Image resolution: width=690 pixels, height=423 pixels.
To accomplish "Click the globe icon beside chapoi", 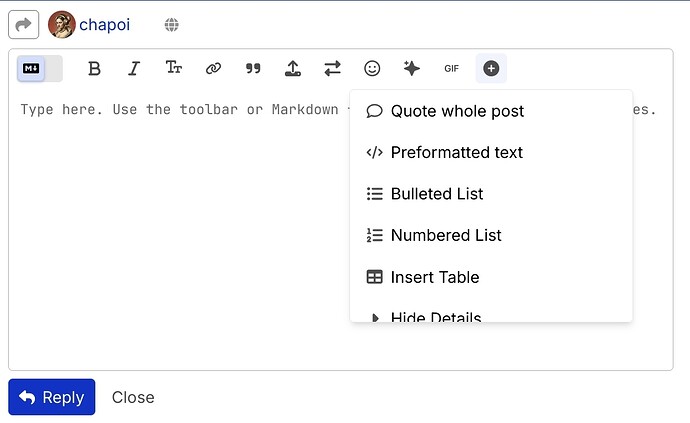I will (x=172, y=25).
